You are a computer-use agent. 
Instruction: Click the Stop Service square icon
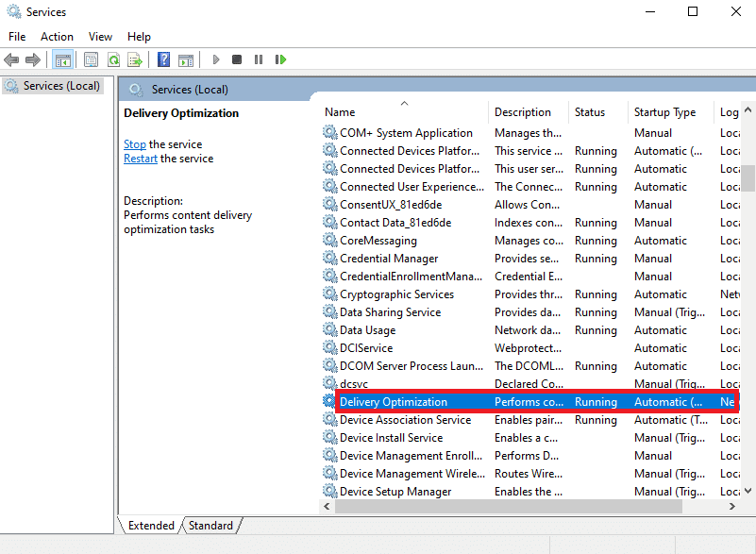click(x=237, y=59)
